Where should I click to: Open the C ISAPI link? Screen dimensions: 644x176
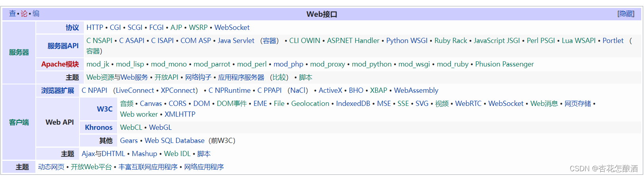click(x=162, y=41)
